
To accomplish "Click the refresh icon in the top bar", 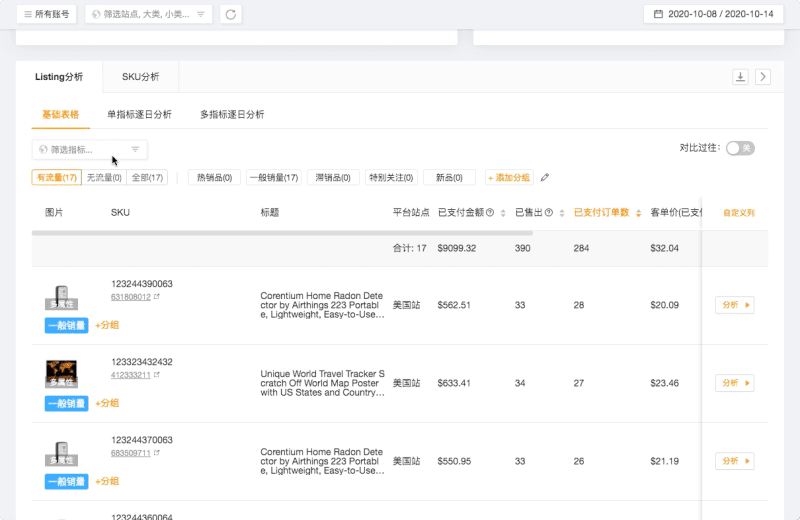I will tap(231, 15).
